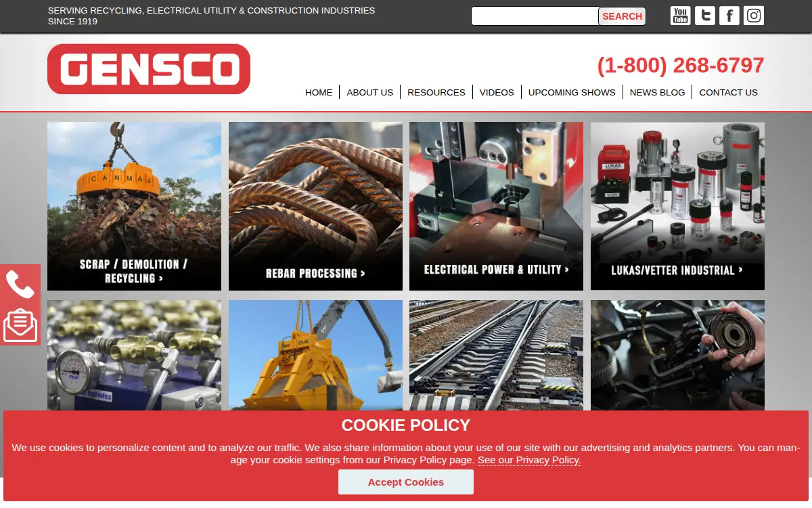This screenshot has height=508, width=812.
Task: Open the Instagram social icon
Action: [754, 16]
